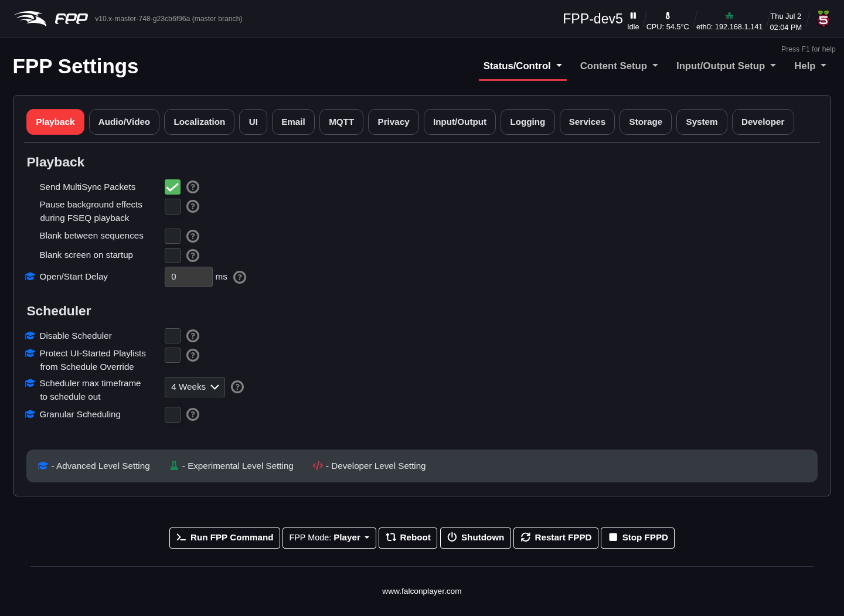
Task: Open the 4 Weeks timeframe dropdown
Action: tap(195, 387)
